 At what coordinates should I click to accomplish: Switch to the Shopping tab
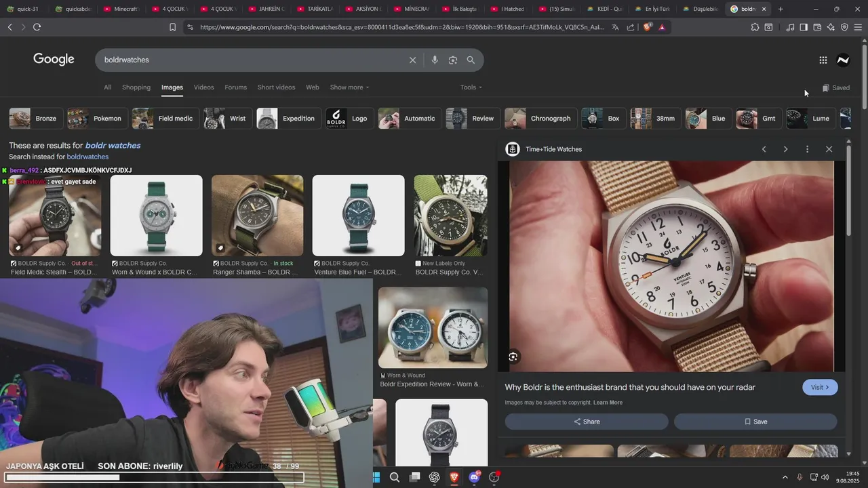[x=136, y=87]
